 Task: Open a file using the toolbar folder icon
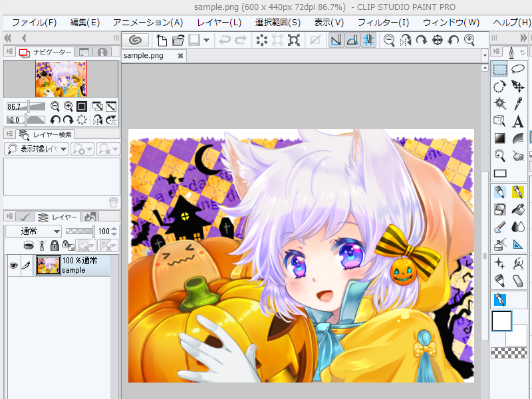(x=178, y=40)
